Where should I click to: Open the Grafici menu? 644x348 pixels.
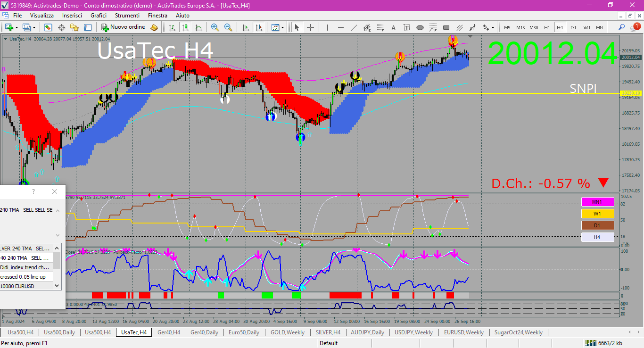coord(99,16)
